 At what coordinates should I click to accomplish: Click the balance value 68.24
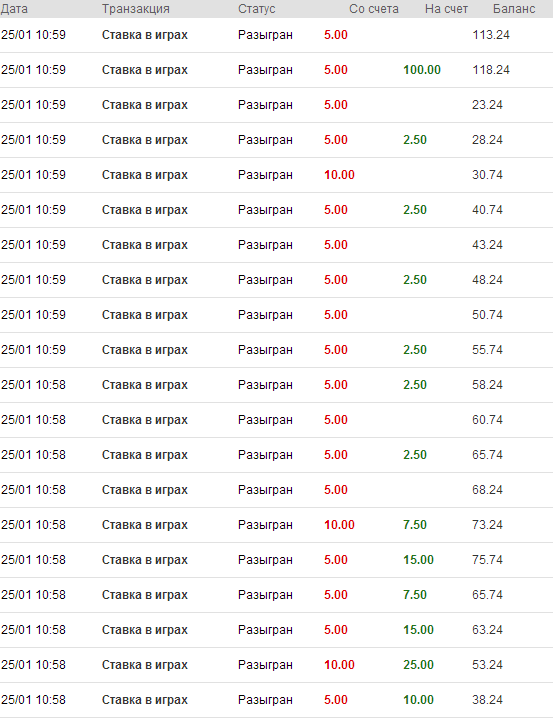coord(487,490)
